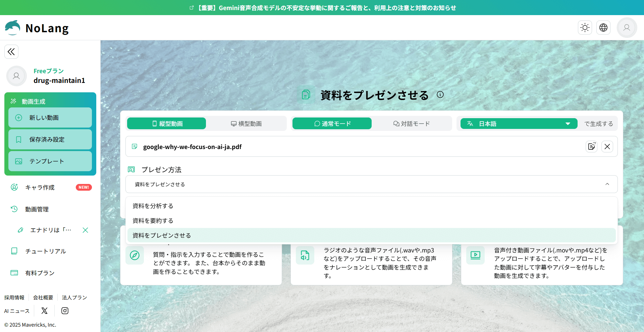Open the 日本語 language dropdown
The image size is (644, 332).
click(519, 124)
